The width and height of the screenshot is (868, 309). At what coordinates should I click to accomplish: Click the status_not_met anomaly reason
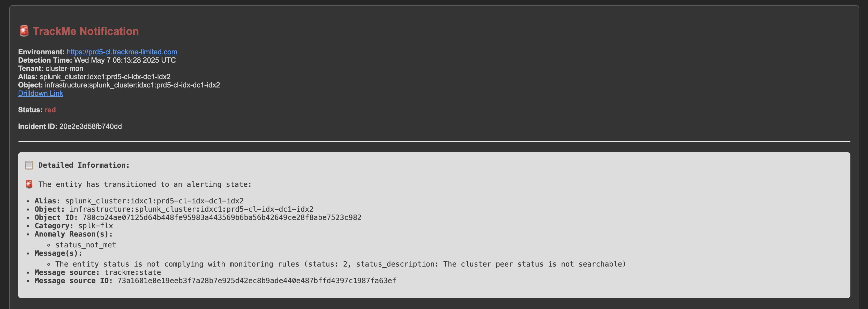click(x=86, y=245)
